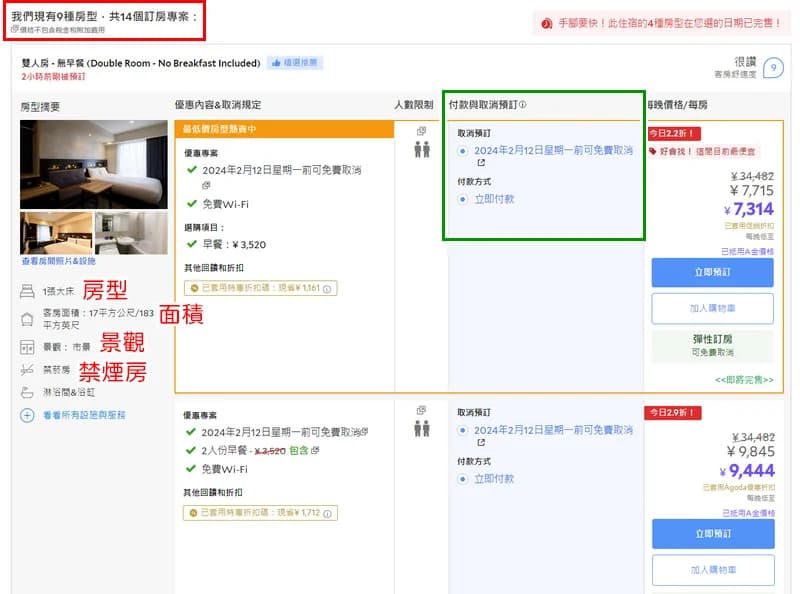Click the popup icon below the first offer's free cancellation
The width and height of the screenshot is (800, 594).
pyautogui.click(x=206, y=185)
